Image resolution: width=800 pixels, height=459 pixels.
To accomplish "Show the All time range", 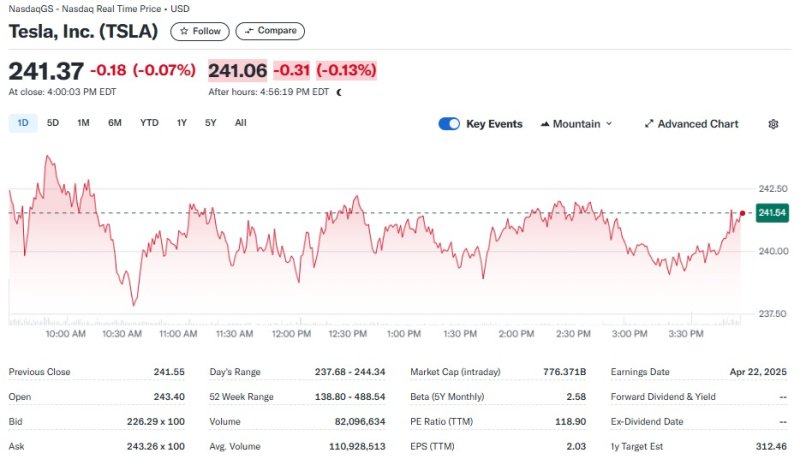I will point(240,123).
